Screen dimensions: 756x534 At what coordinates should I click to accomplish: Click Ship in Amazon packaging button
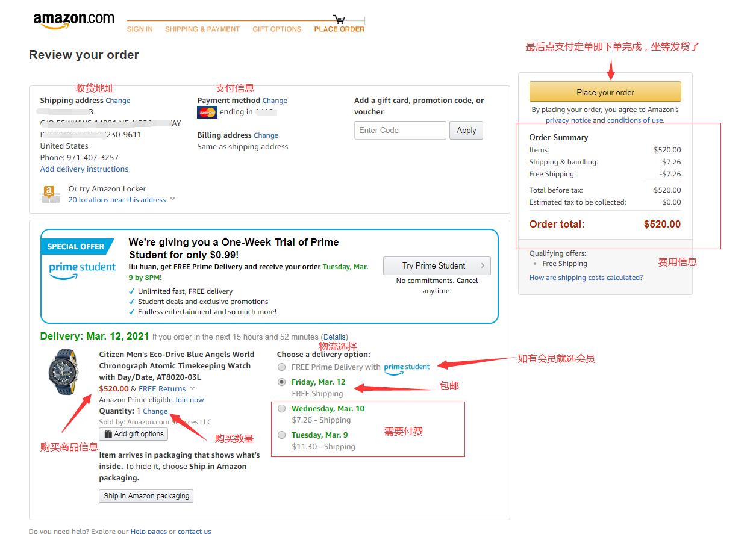146,496
